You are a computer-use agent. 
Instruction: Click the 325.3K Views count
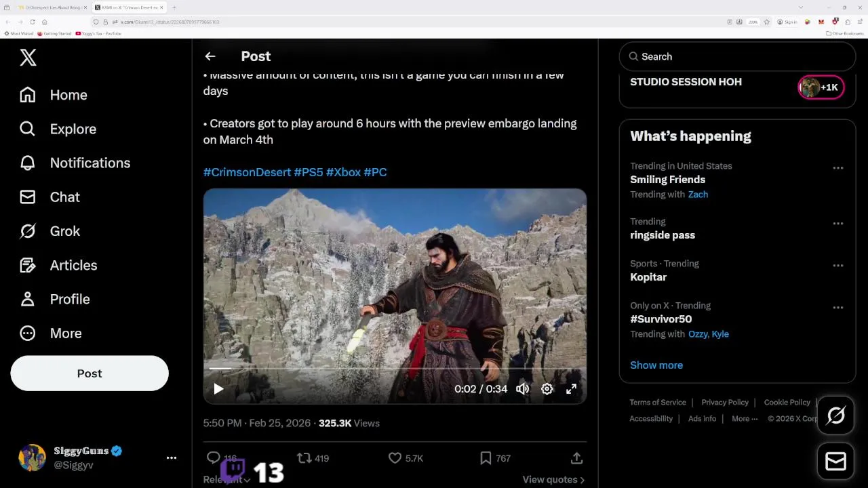[349, 423]
